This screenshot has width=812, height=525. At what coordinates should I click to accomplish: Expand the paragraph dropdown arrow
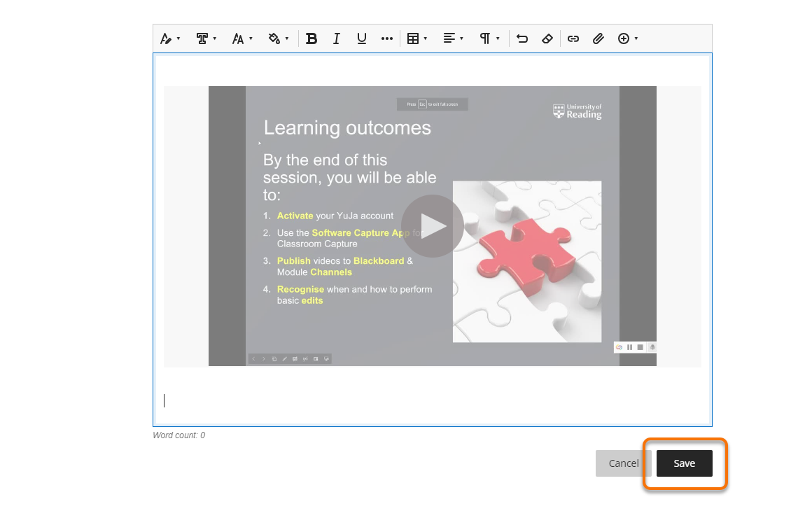click(x=498, y=38)
